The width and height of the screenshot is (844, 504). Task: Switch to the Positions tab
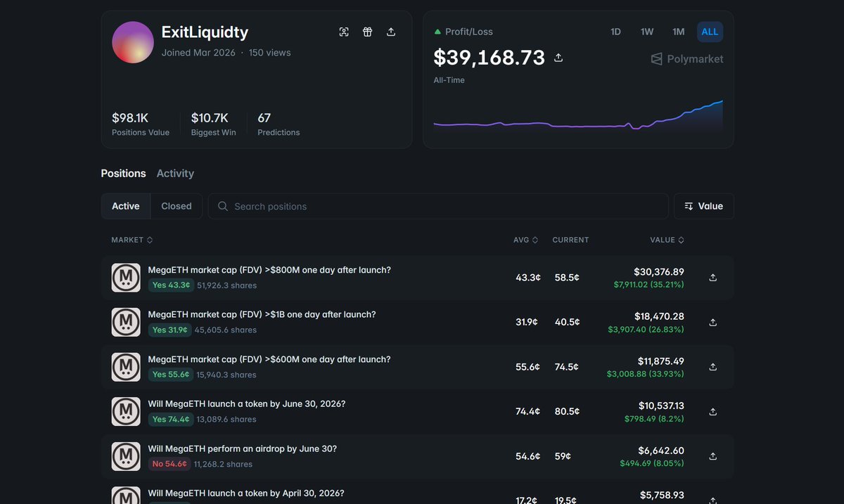tap(123, 173)
